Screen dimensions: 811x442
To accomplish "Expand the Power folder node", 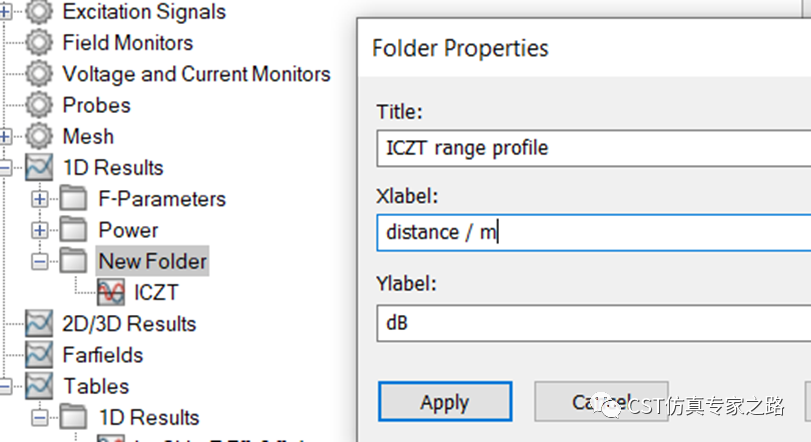I will [x=39, y=230].
